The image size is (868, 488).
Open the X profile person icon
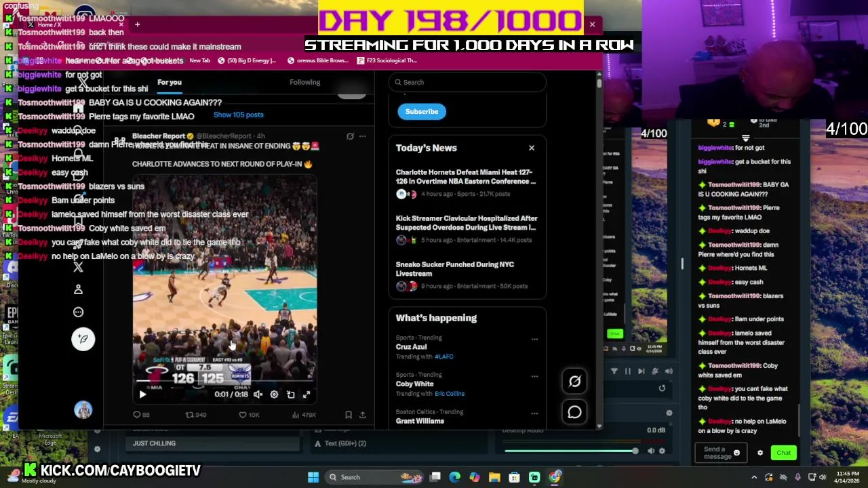pyautogui.click(x=78, y=289)
